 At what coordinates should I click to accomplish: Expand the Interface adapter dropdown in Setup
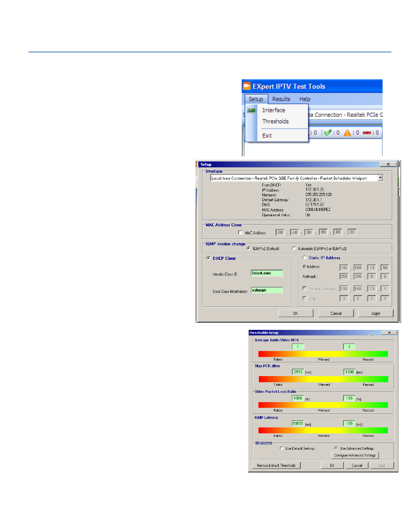380,178
